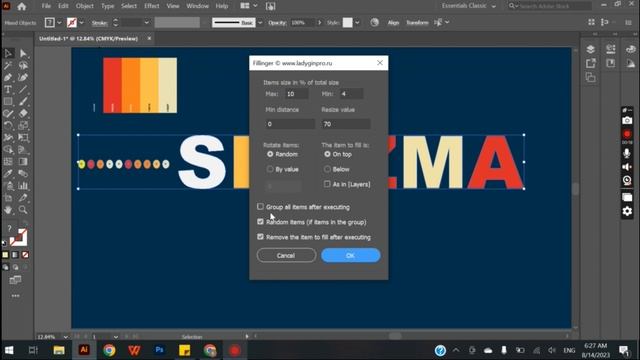
Task: Expand the Opacity arrow
Action: 319,23
